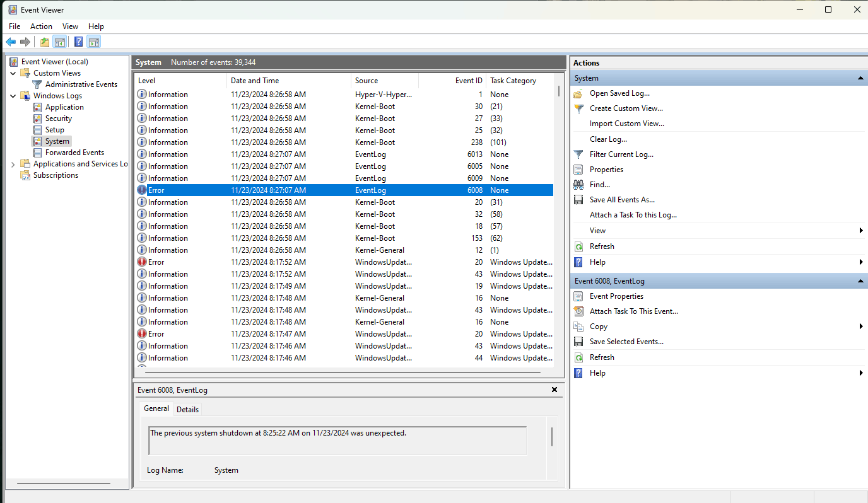Image resolution: width=868 pixels, height=503 pixels.
Task: Toggle the Show/Hide Action Pane toolbar icon
Action: pos(94,42)
